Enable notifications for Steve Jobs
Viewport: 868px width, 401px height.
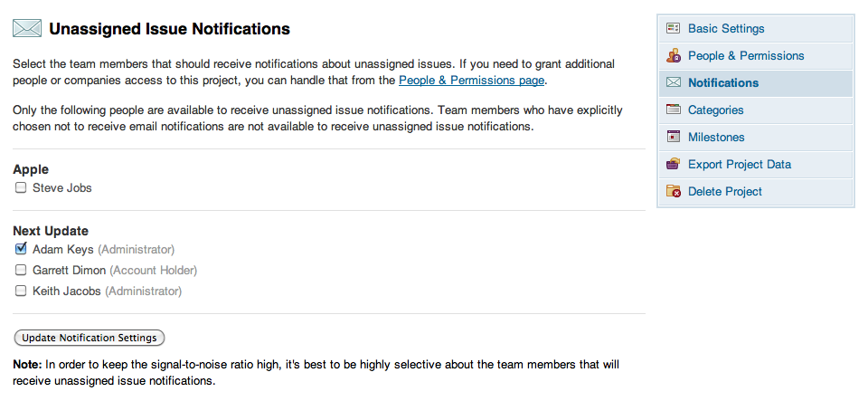[21, 187]
